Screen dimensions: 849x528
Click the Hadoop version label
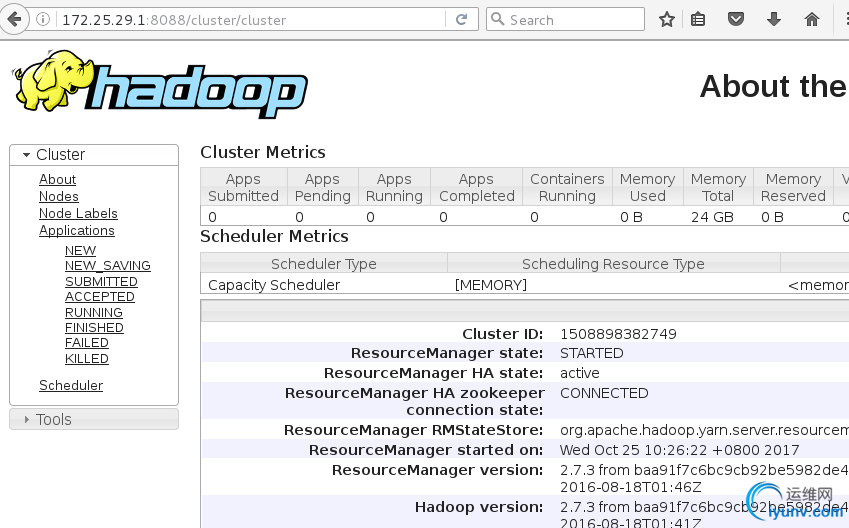(x=479, y=507)
